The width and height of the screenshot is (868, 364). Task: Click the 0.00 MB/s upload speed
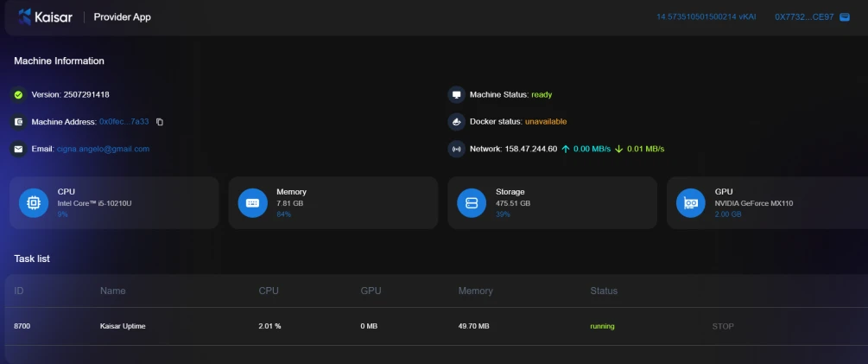coord(592,149)
